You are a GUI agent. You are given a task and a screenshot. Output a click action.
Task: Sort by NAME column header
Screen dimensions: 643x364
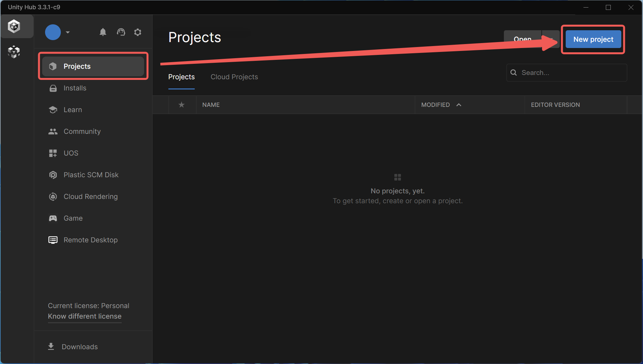pos(211,105)
